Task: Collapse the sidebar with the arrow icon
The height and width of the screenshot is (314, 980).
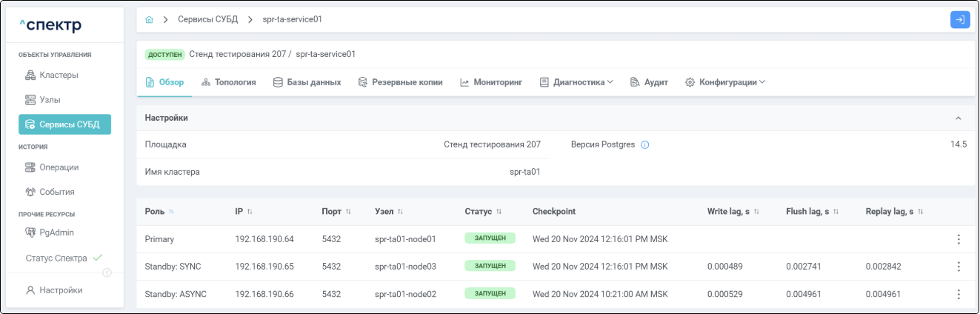Action: pyautogui.click(x=107, y=273)
